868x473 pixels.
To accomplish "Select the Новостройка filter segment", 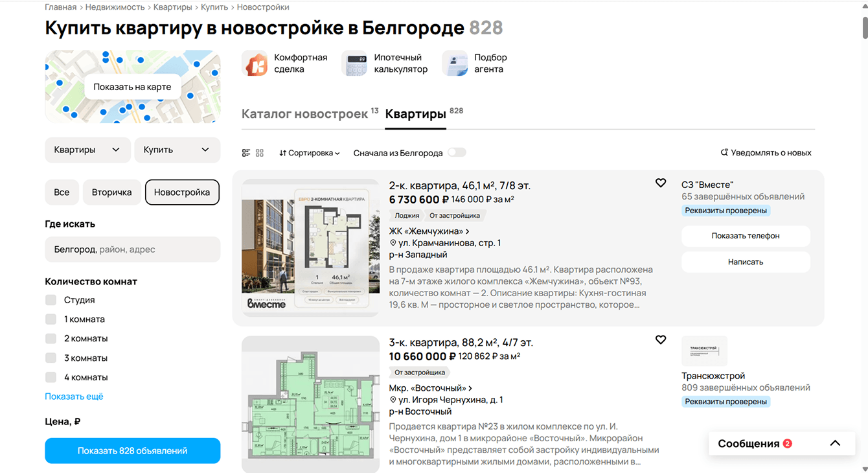I will (x=182, y=192).
